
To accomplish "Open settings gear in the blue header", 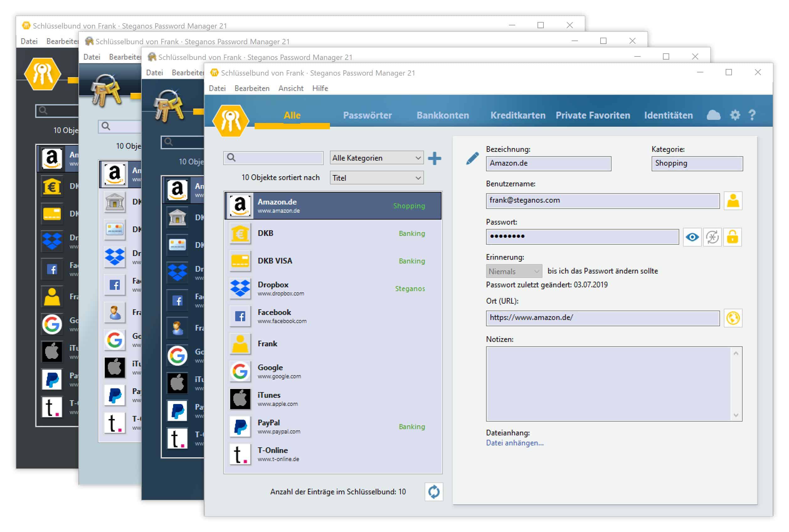I will click(735, 115).
